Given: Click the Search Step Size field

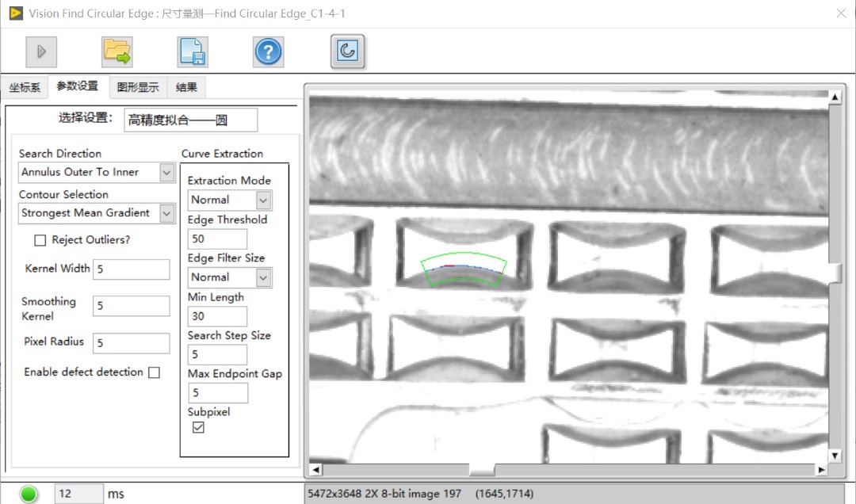Looking at the screenshot, I should (217, 355).
